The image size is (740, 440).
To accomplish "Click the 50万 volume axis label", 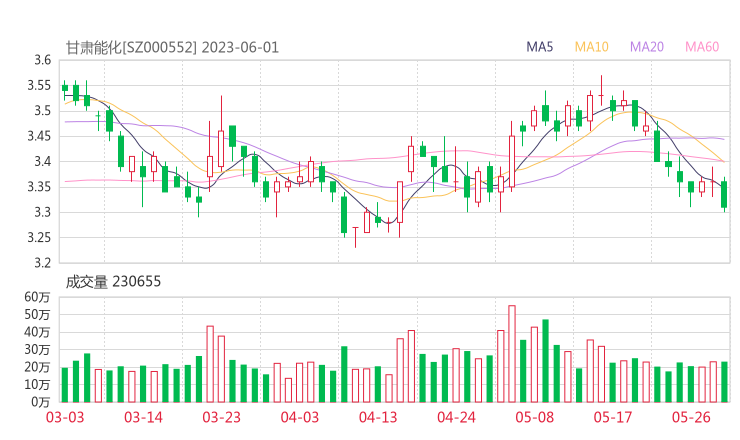I will (x=37, y=314).
